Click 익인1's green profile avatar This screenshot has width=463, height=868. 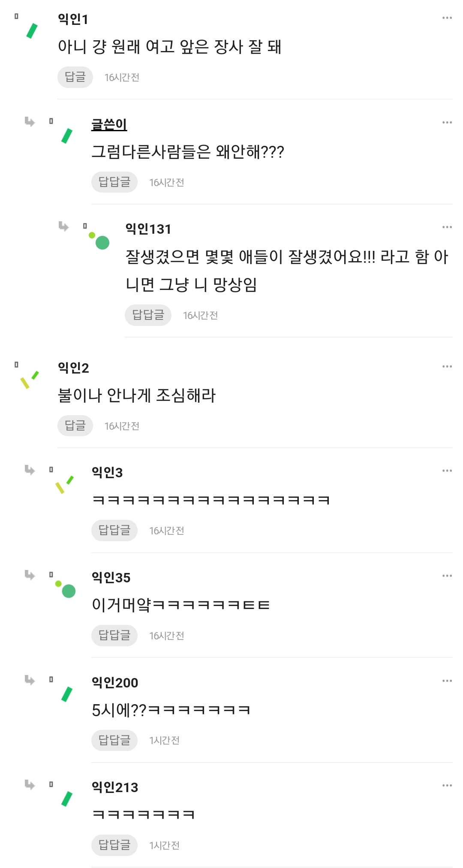click(x=32, y=31)
